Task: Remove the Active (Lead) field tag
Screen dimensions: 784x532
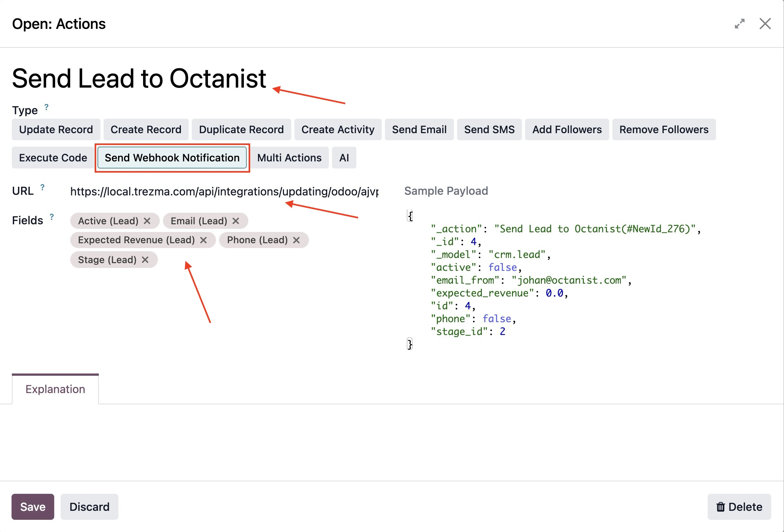Action: click(x=147, y=221)
